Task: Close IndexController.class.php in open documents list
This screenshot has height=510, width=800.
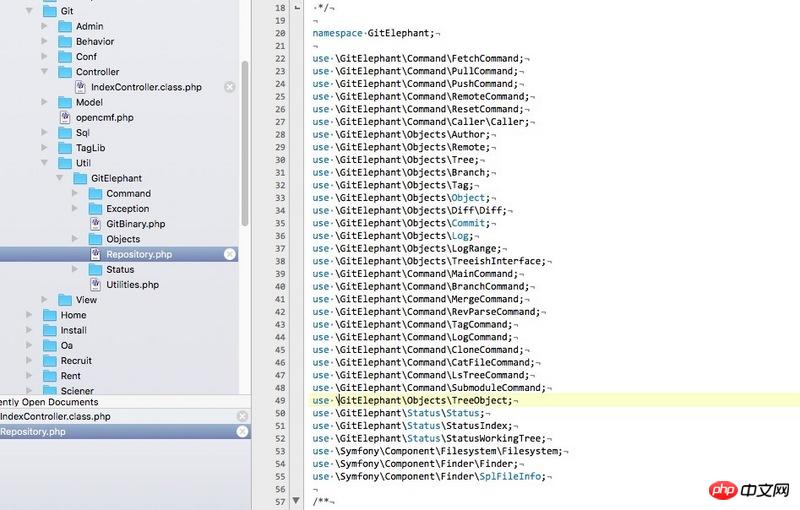Action: pos(242,416)
